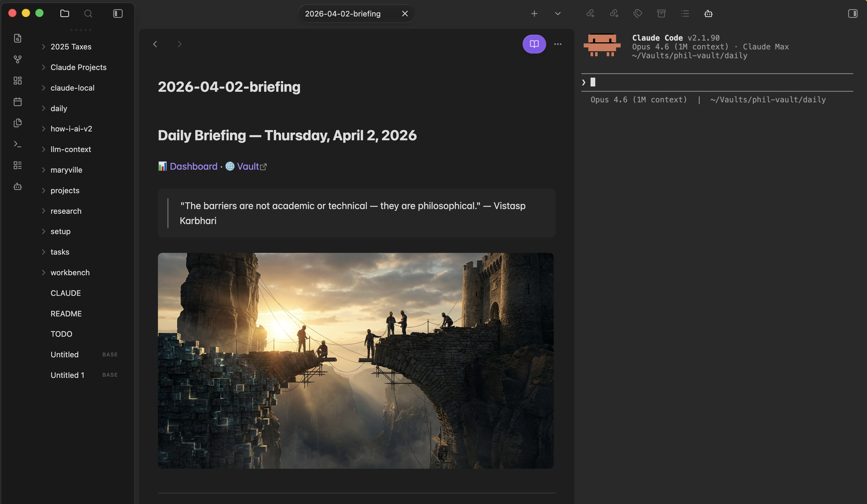Open the calendar icon in the left ribbon
This screenshot has width=867, height=504.
[x=17, y=102]
